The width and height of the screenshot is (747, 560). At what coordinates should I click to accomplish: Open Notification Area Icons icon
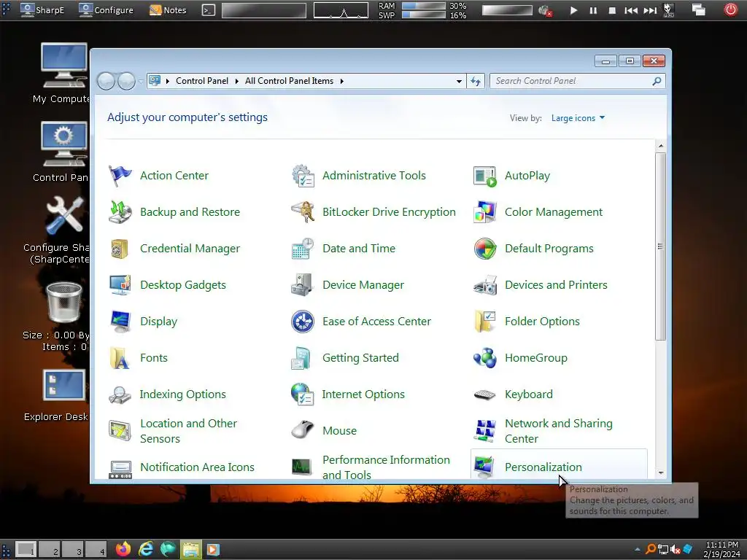[x=120, y=469]
